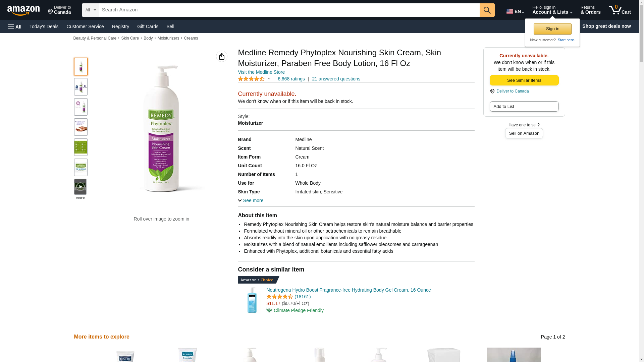The image size is (644, 362).
Task: Open the All hamburger menu
Action: click(x=15, y=26)
